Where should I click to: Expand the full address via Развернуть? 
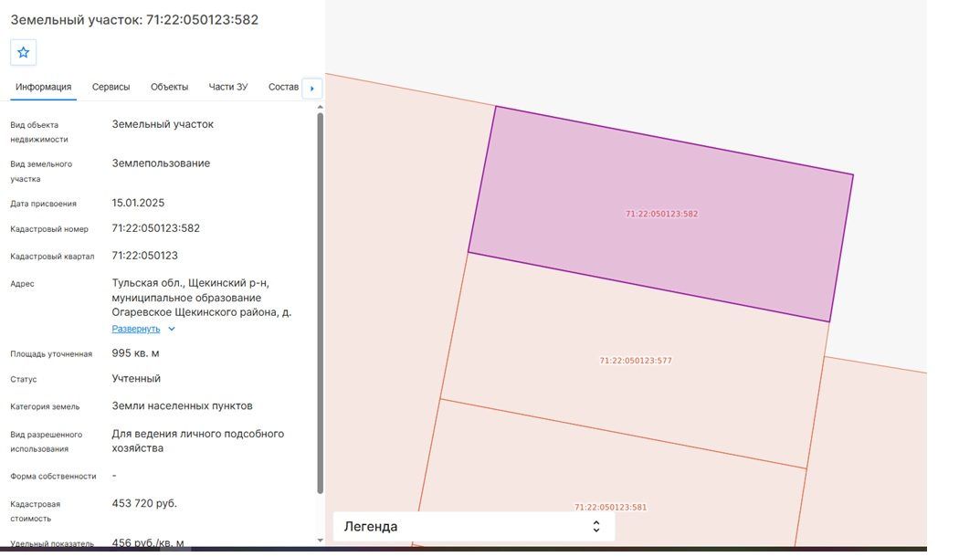point(135,329)
